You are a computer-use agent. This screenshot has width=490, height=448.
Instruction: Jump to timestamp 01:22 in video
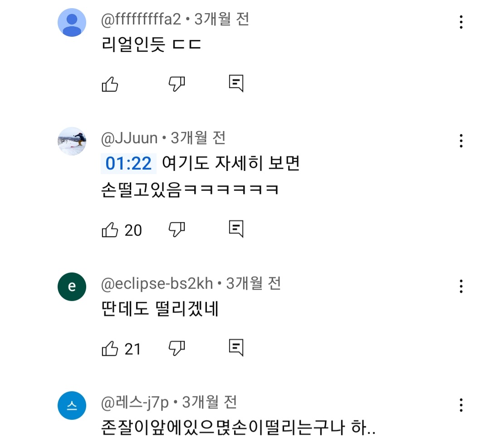click(x=128, y=164)
